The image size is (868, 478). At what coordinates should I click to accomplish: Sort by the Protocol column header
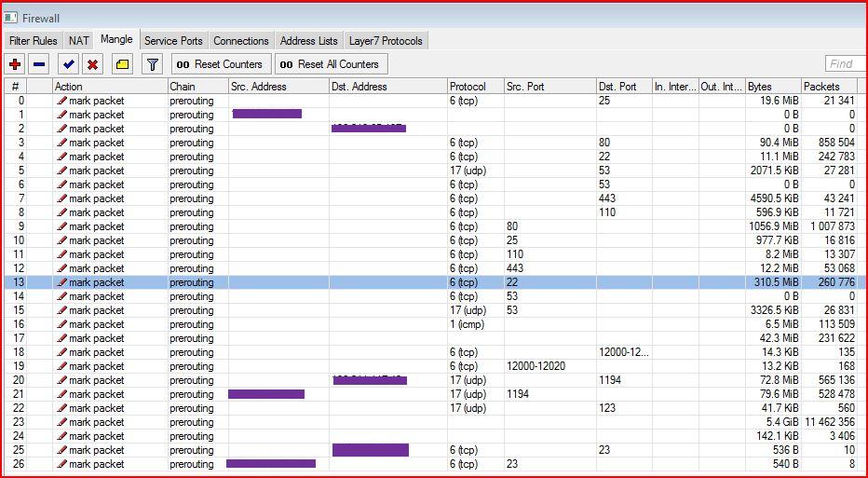(x=474, y=87)
